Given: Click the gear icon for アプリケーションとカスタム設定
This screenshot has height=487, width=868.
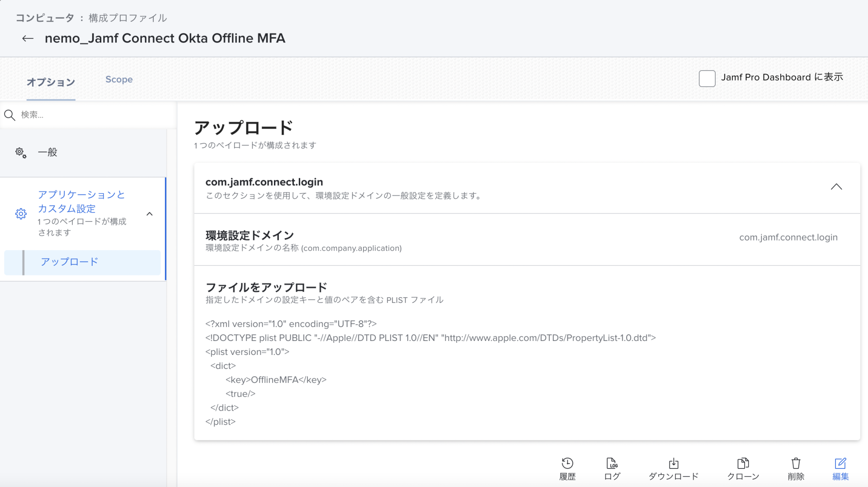Looking at the screenshot, I should [21, 214].
